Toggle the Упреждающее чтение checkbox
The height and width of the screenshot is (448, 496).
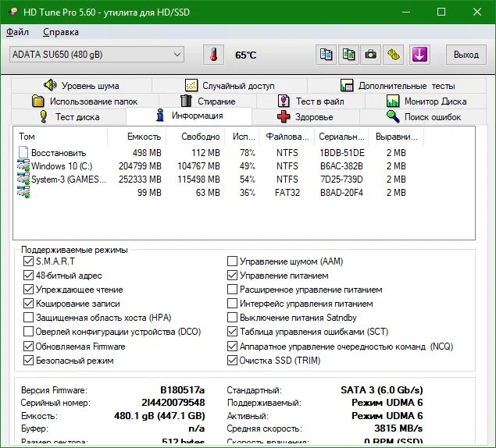click(28, 290)
